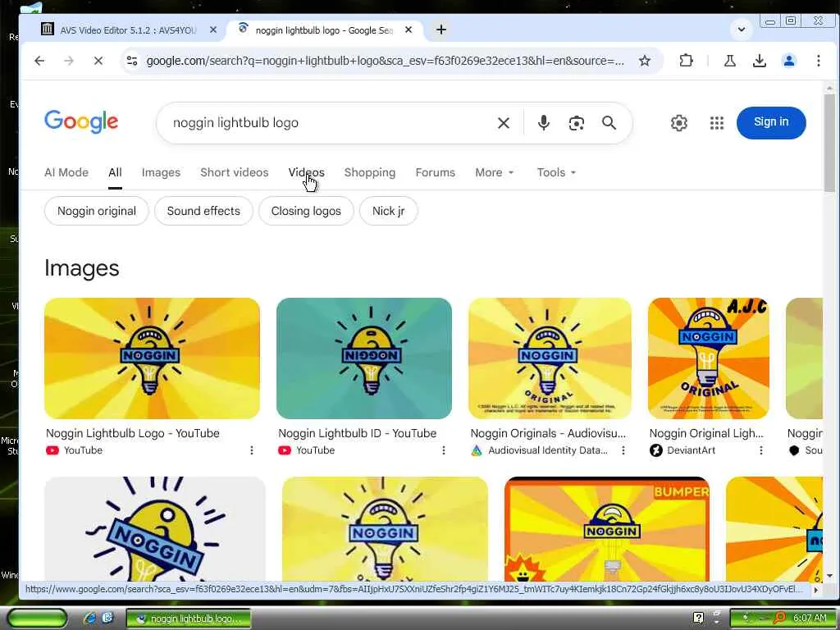Open the Extensions puzzle icon
This screenshot has height=630, width=840.
[x=686, y=61]
